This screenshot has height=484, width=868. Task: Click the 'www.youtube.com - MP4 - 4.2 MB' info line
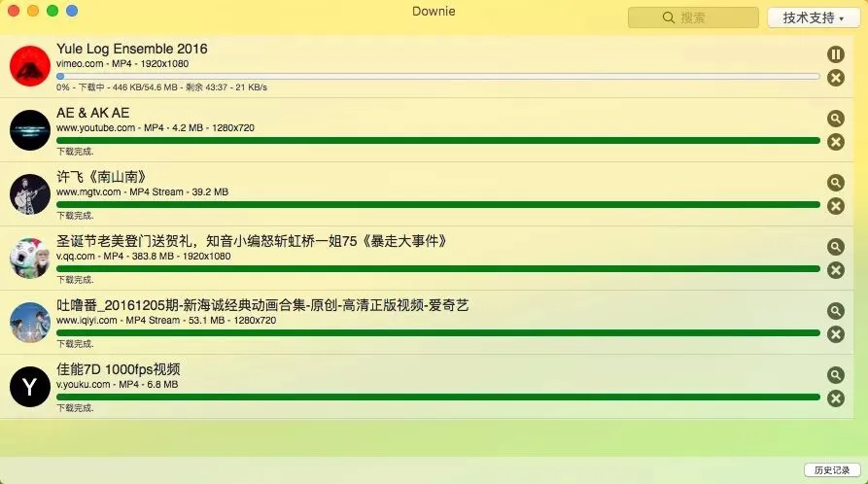pyautogui.click(x=156, y=128)
